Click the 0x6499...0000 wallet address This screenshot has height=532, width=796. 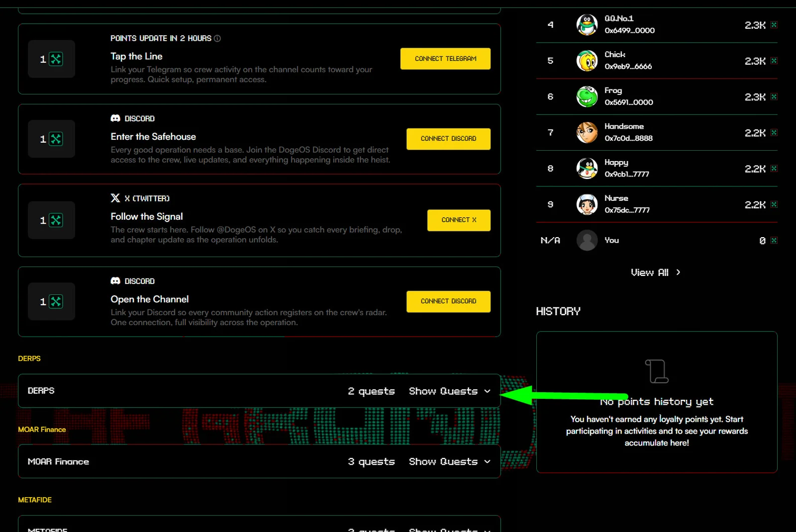[x=629, y=30]
